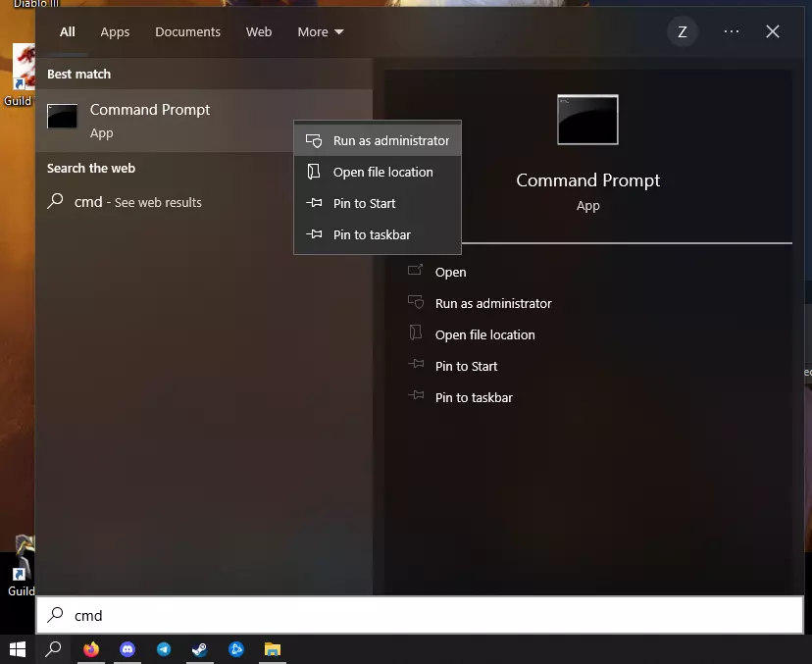The width and height of the screenshot is (812, 664).
Task: Open Discord from the taskbar
Action: (x=127, y=649)
